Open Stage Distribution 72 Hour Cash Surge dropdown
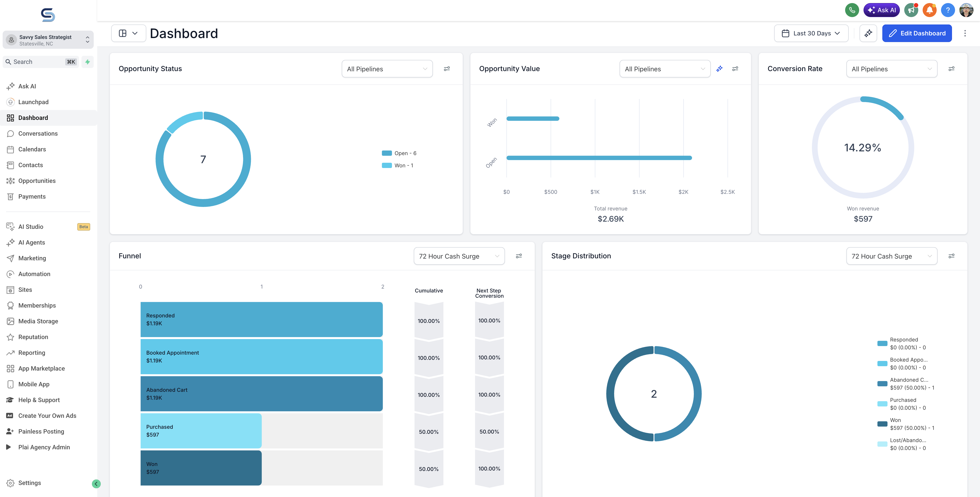 (x=891, y=256)
